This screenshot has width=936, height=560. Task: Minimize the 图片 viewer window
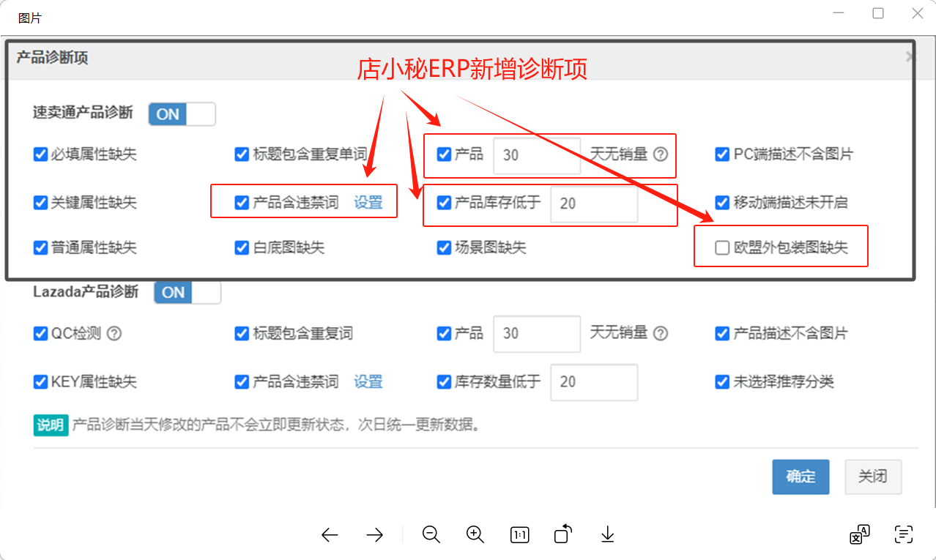839,13
